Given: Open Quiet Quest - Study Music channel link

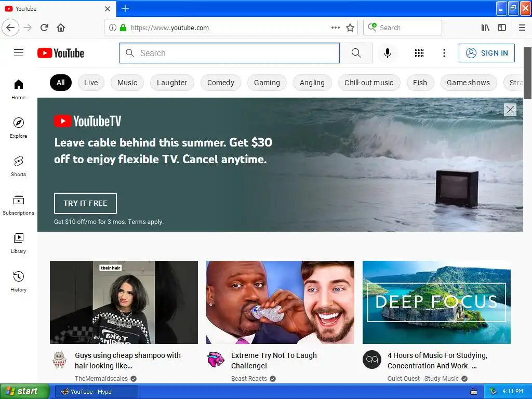Looking at the screenshot, I should pyautogui.click(x=423, y=379).
